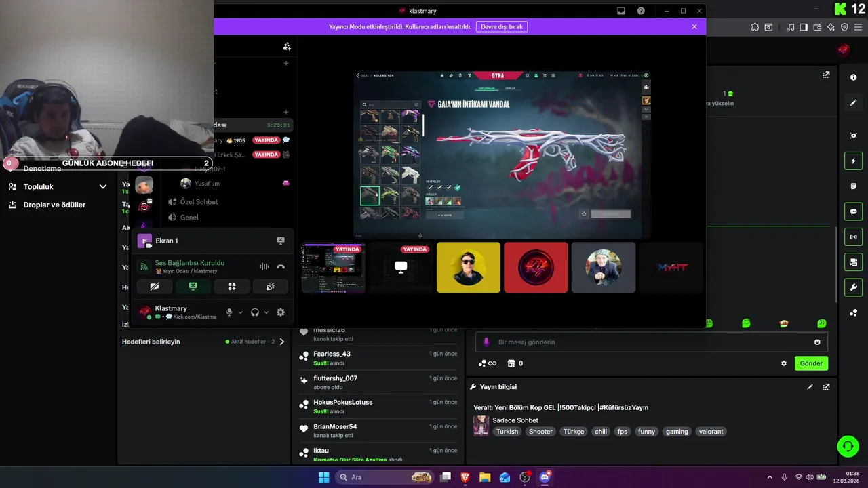Open chat settings gear beside Gönder

click(784, 363)
